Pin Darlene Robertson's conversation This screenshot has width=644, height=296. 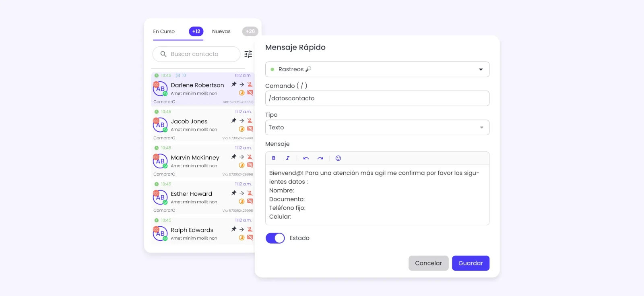(234, 85)
